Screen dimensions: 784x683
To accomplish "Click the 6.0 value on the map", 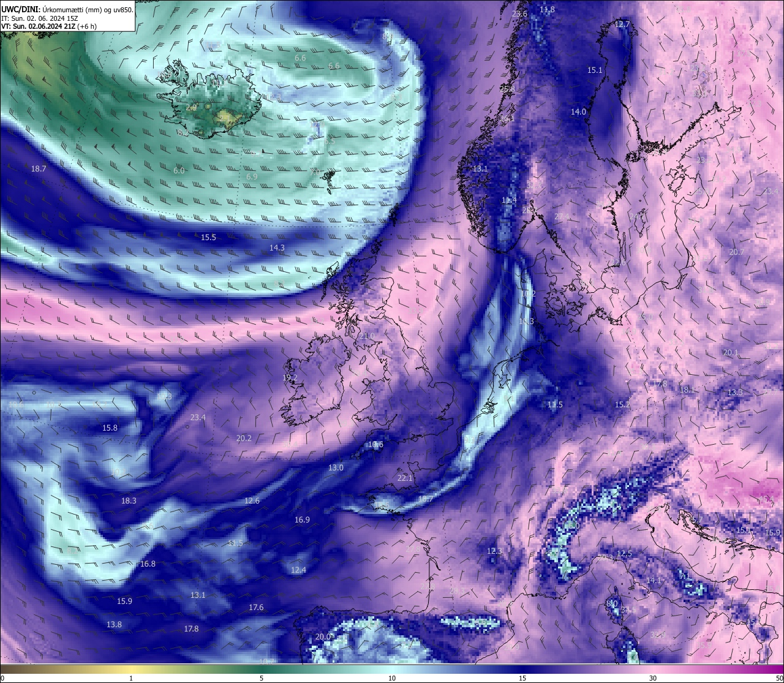I will tap(179, 170).
